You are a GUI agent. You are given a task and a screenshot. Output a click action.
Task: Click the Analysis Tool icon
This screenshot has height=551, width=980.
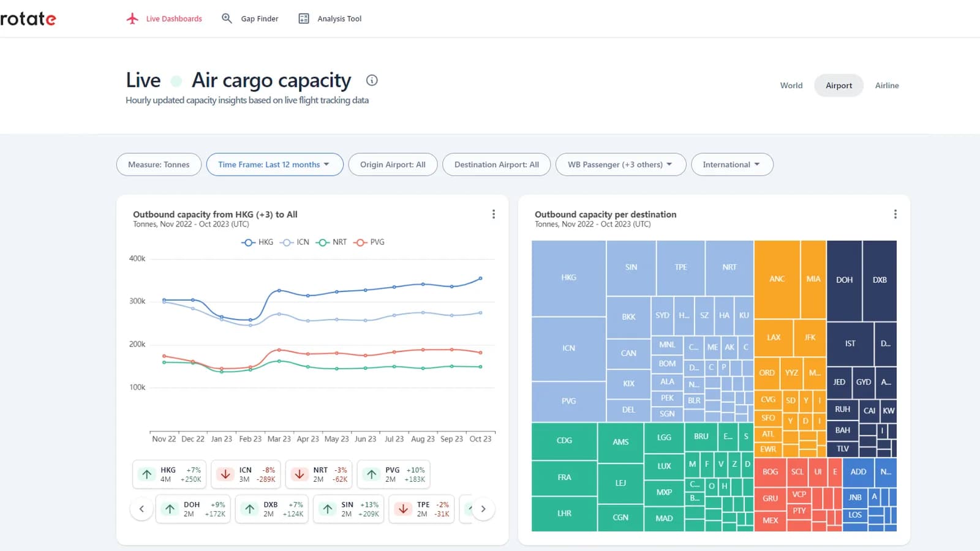[304, 18]
